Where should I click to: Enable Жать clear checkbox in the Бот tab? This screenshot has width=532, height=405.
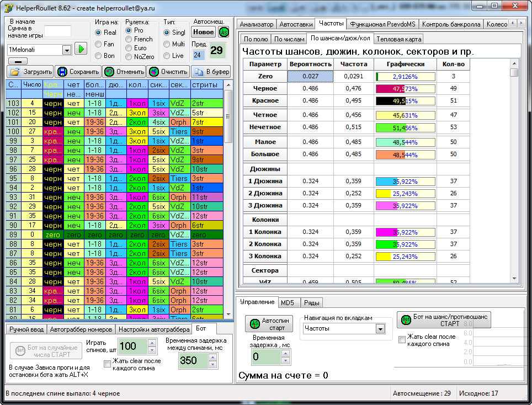click(x=108, y=363)
